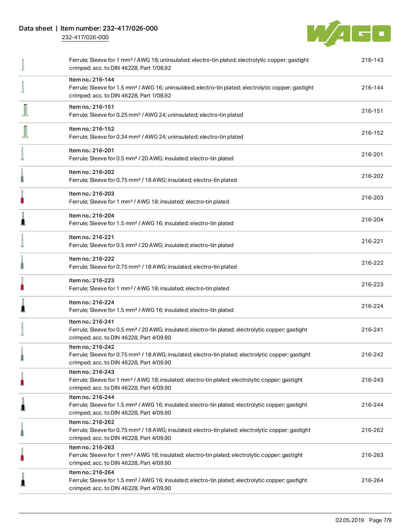Viewport: 411px width, 532px height.
Task: Open the 232-417/026-000 item link
Action: [x=85, y=37]
